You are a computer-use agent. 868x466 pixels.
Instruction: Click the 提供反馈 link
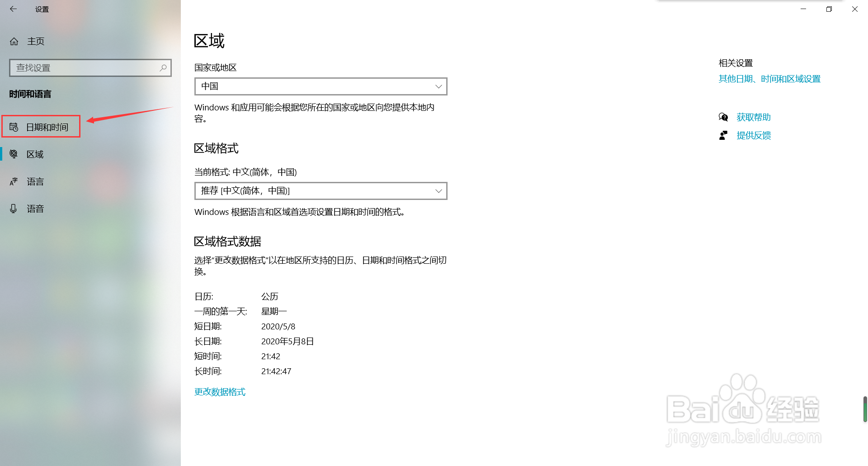(754, 135)
